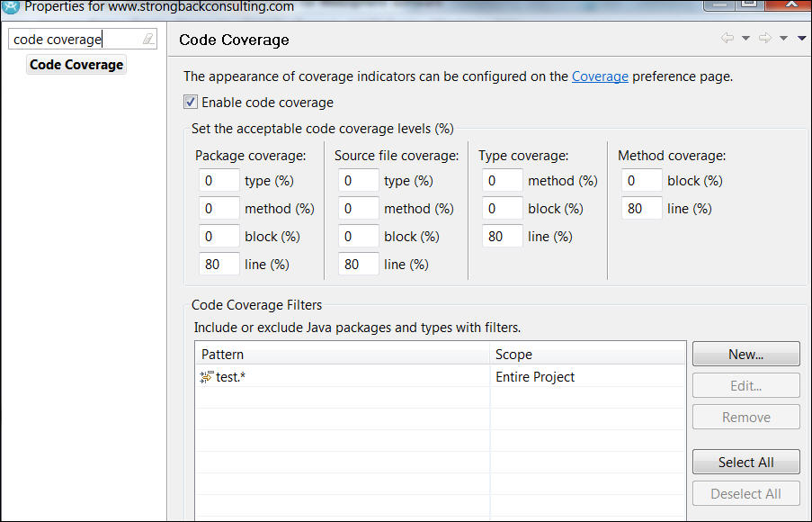Screen dimensions: 812x522
Task: Click the New... filter button
Action: pos(745,355)
